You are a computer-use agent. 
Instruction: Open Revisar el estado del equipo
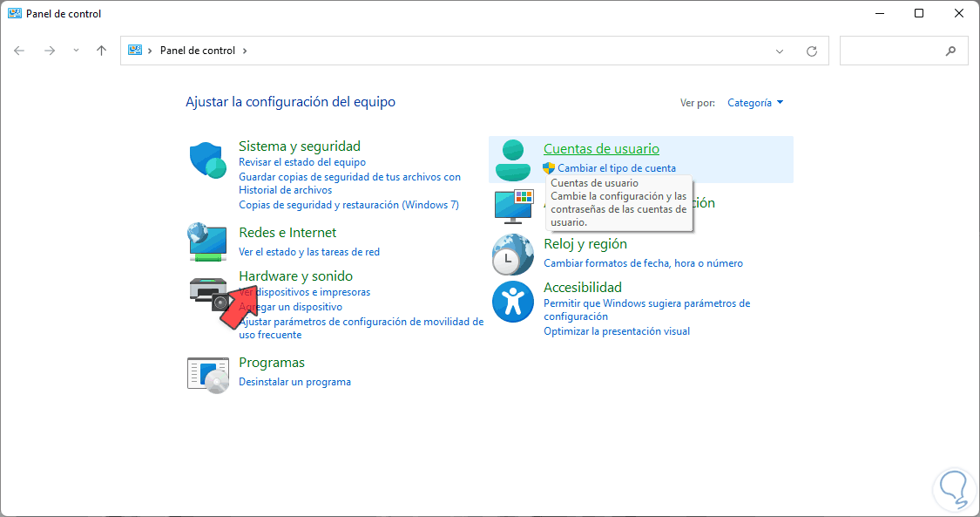pos(302,162)
